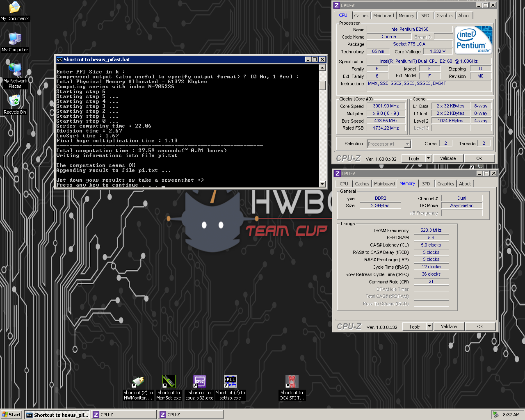
Task: Activate the first CPU-Z taskbar button
Action: [x=124, y=415]
